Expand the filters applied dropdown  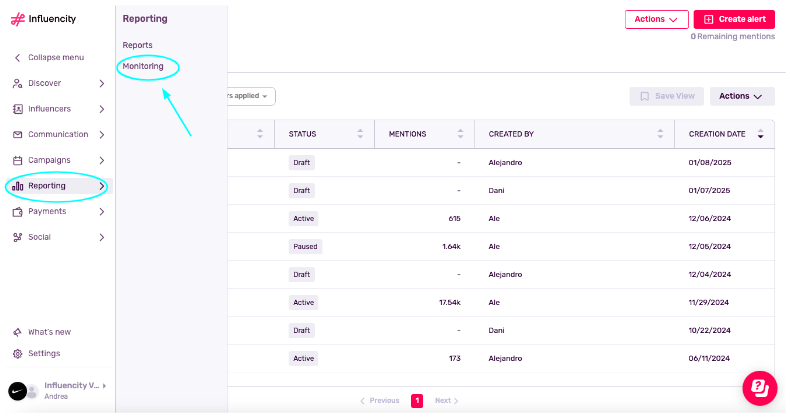pyautogui.click(x=250, y=96)
